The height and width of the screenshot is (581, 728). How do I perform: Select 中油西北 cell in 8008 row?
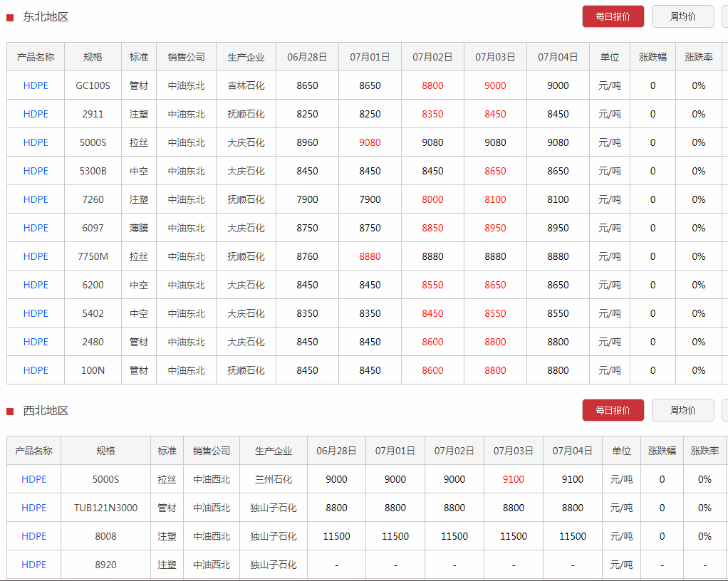tap(212, 536)
